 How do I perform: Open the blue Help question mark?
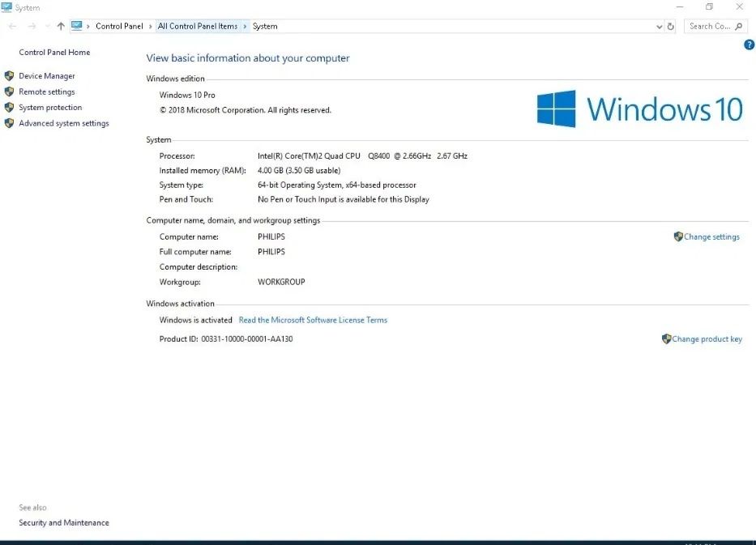[x=750, y=45]
